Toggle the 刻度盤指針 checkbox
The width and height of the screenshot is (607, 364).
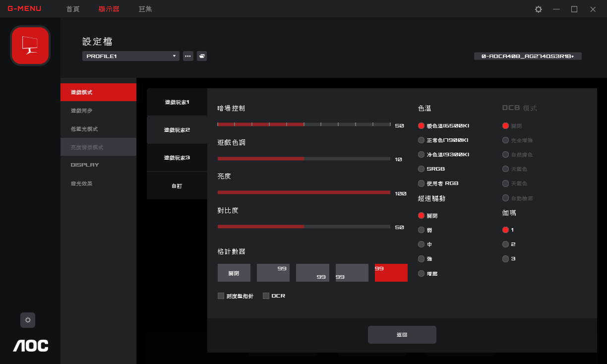coord(221,296)
